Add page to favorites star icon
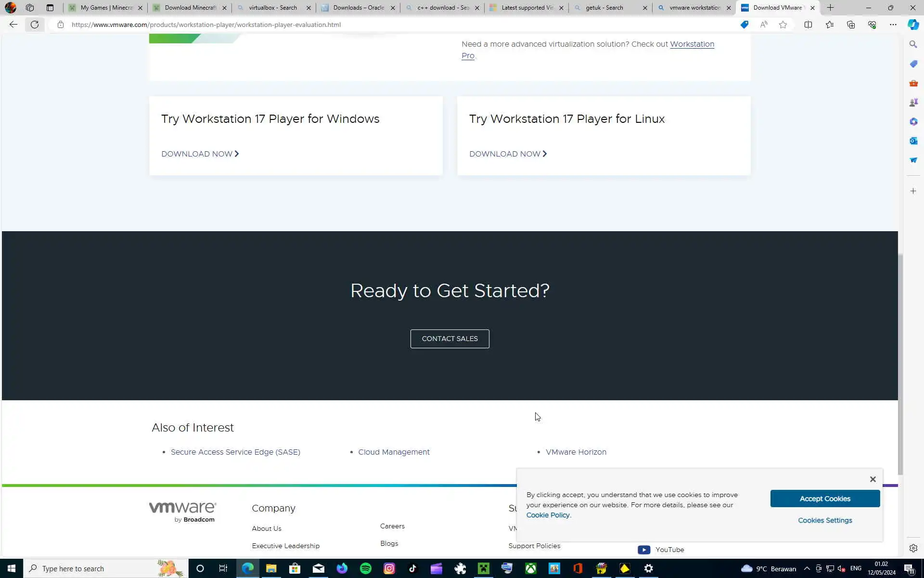Screen dimensions: 924x578 [783, 25]
